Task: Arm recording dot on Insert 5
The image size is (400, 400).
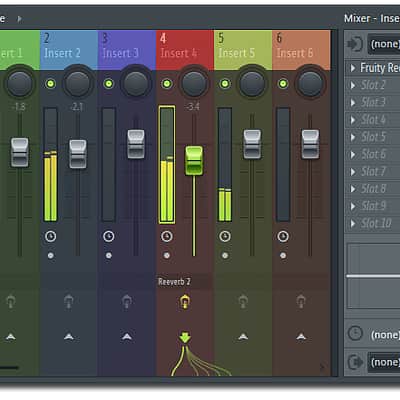Action: pos(225,256)
